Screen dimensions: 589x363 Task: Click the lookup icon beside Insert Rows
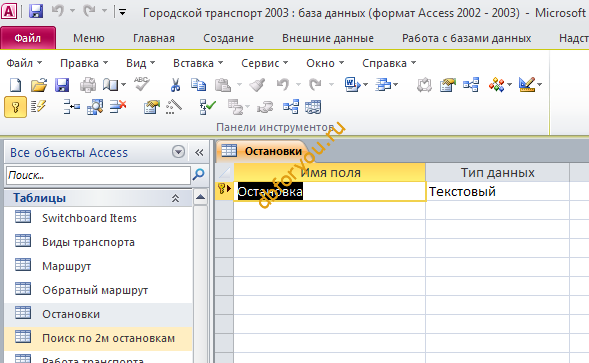pos(95,107)
